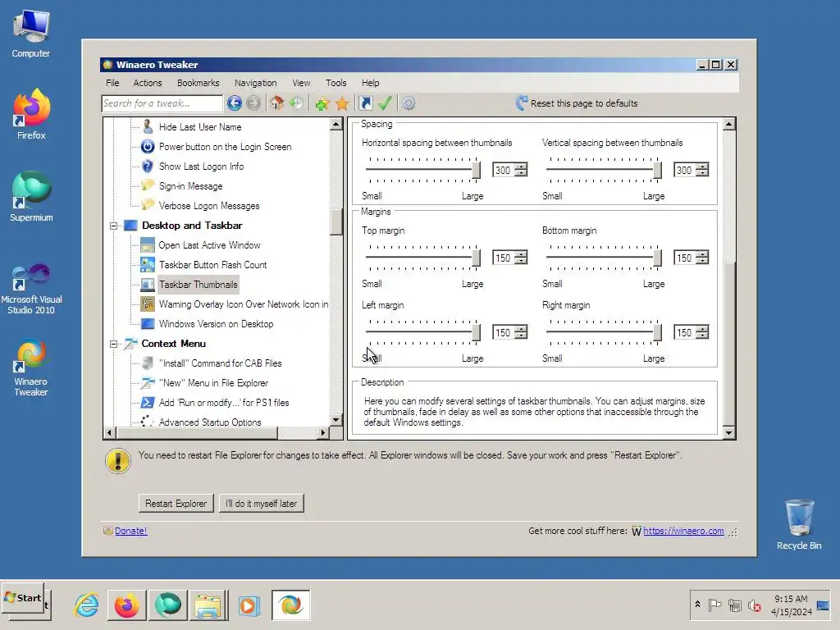The width and height of the screenshot is (840, 630).
Task: Click the network tray icon
Action: pos(734,606)
